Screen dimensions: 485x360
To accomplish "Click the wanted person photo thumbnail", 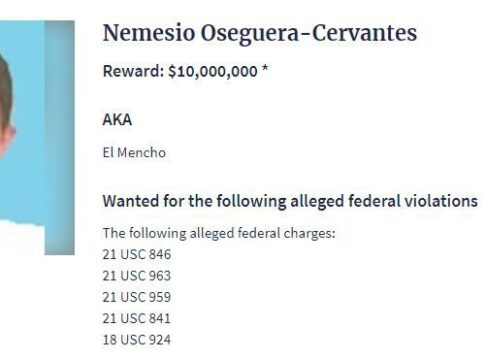I will (37, 138).
